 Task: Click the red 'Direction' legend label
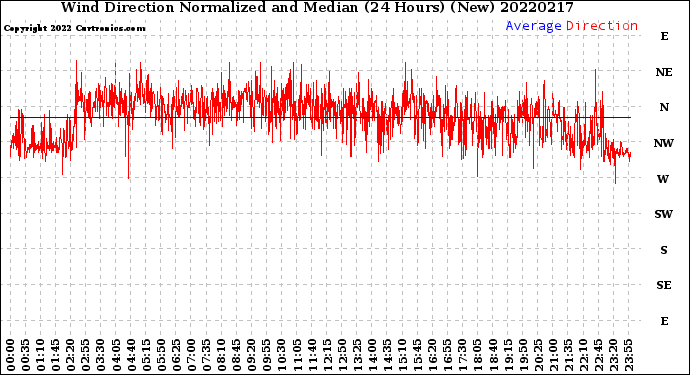click(602, 26)
